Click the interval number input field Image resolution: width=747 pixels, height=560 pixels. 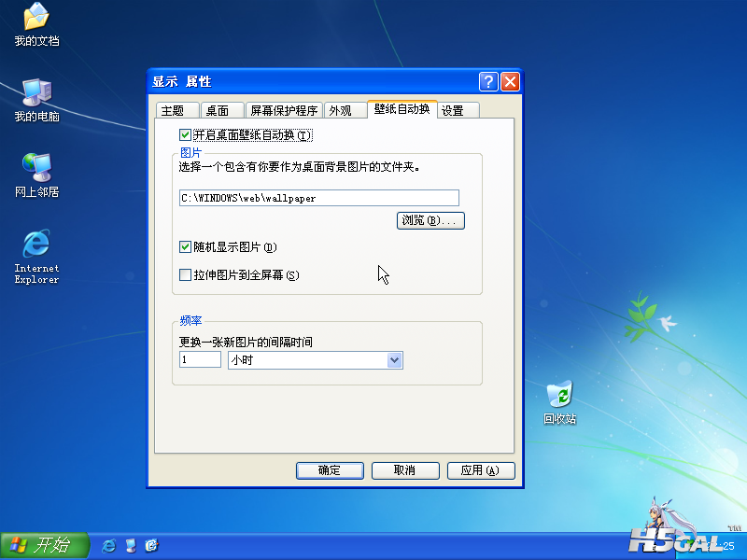(x=200, y=359)
